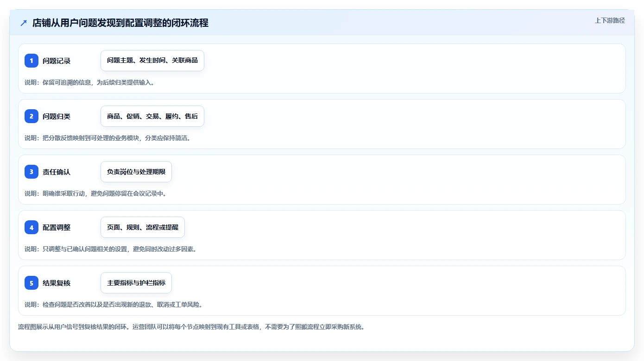Click the 结果复核 step title

tap(57, 283)
